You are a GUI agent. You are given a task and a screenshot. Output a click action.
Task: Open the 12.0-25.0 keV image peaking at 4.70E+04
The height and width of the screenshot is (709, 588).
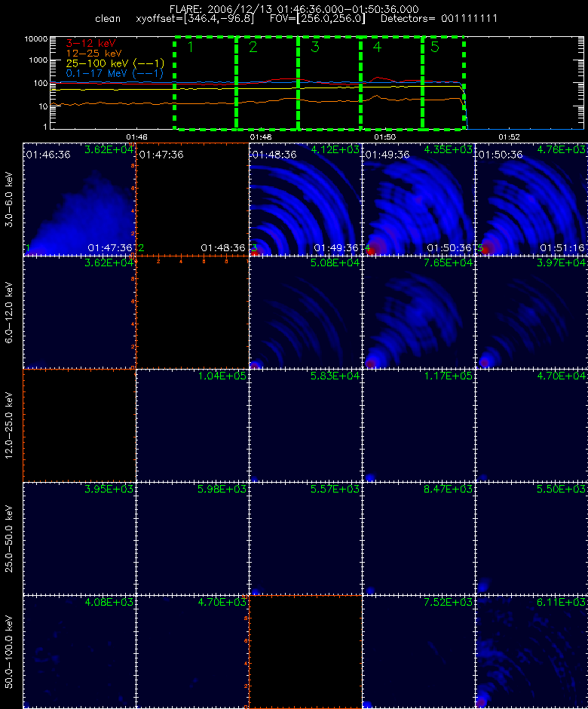(x=531, y=425)
